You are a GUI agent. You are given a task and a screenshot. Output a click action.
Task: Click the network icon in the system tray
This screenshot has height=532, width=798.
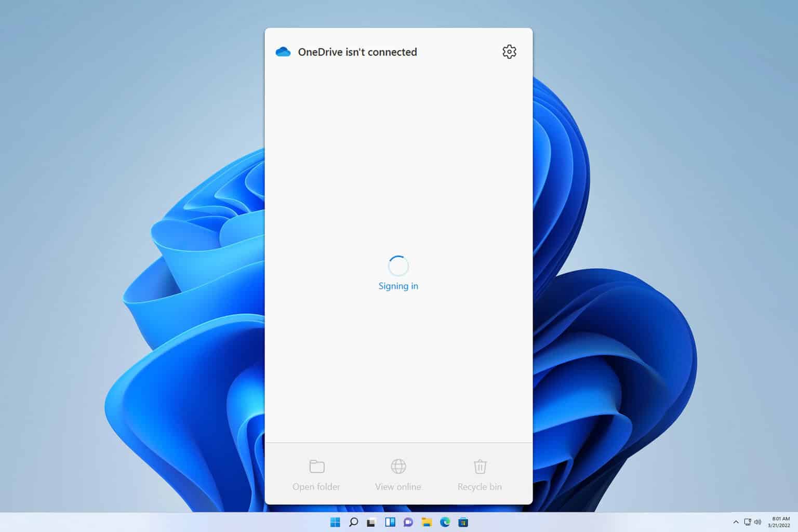pyautogui.click(x=748, y=523)
